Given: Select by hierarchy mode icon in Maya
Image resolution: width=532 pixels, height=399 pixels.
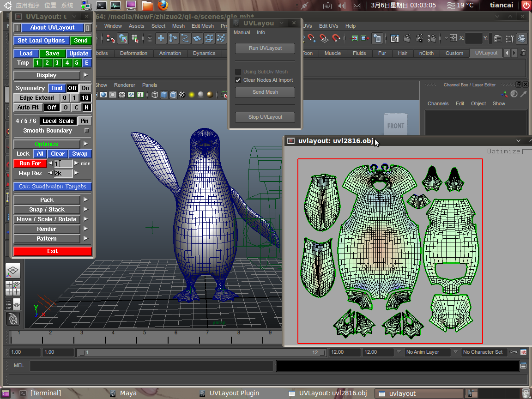Looking at the screenshot, I should (x=111, y=39).
